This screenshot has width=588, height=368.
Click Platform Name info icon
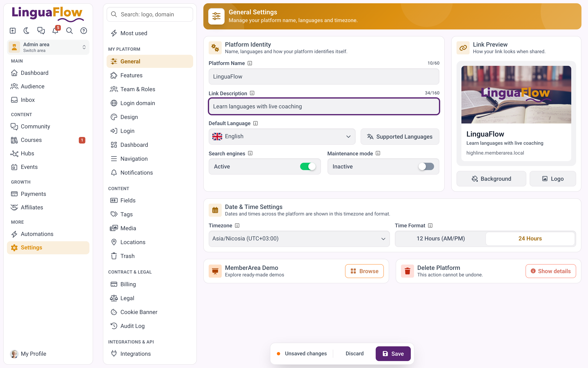pos(250,63)
